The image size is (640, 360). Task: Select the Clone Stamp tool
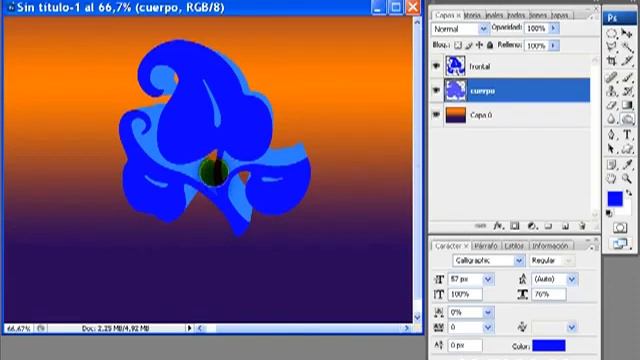click(611, 91)
